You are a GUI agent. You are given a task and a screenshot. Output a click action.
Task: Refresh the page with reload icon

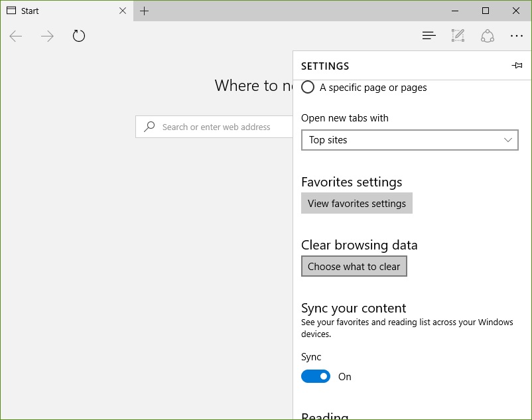pos(79,36)
